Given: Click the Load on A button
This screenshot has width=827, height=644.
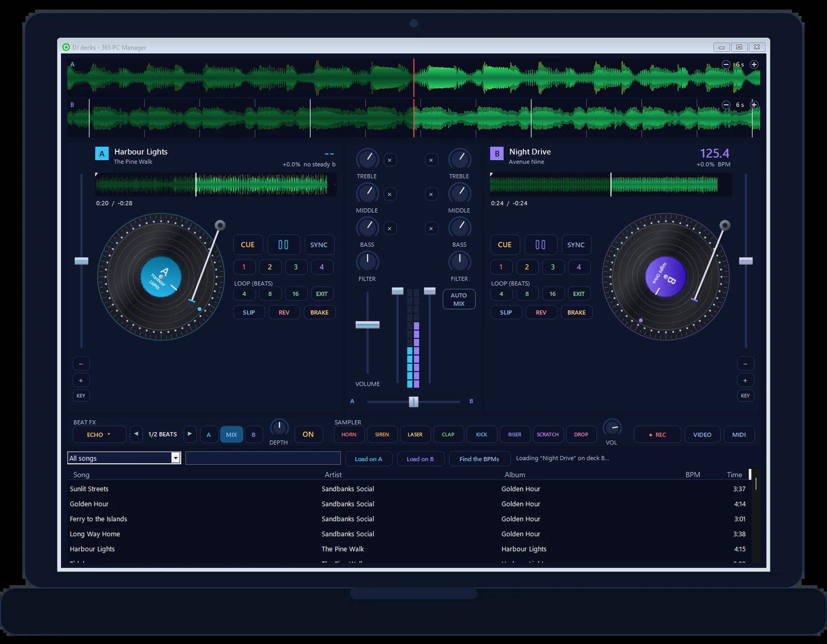Looking at the screenshot, I should coord(369,459).
